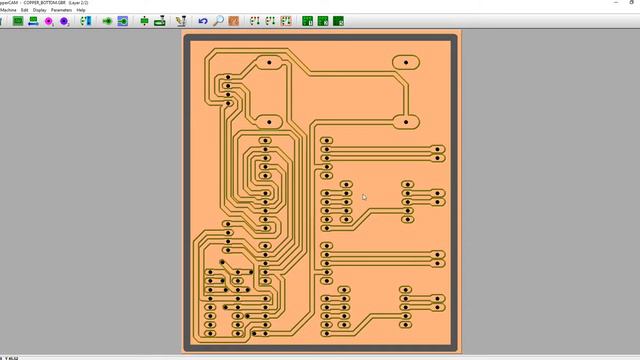Click the title bar text COPPER_BOTTOM.GBR

click(44, 2)
